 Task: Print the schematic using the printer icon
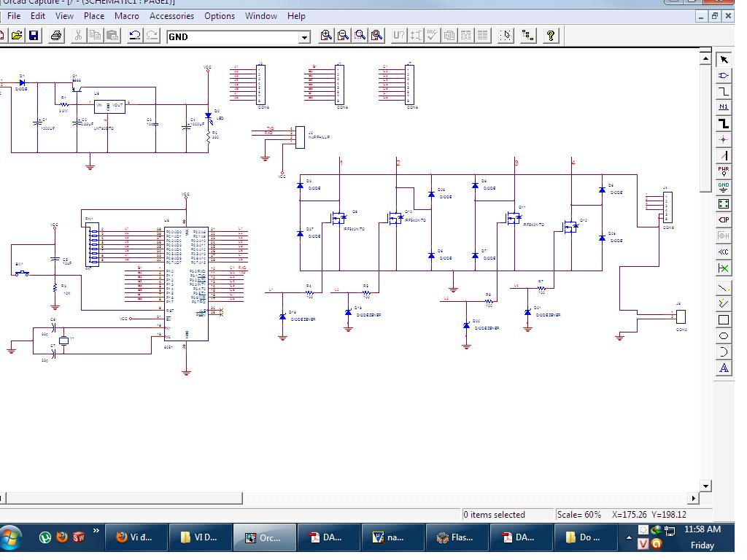click(x=57, y=36)
